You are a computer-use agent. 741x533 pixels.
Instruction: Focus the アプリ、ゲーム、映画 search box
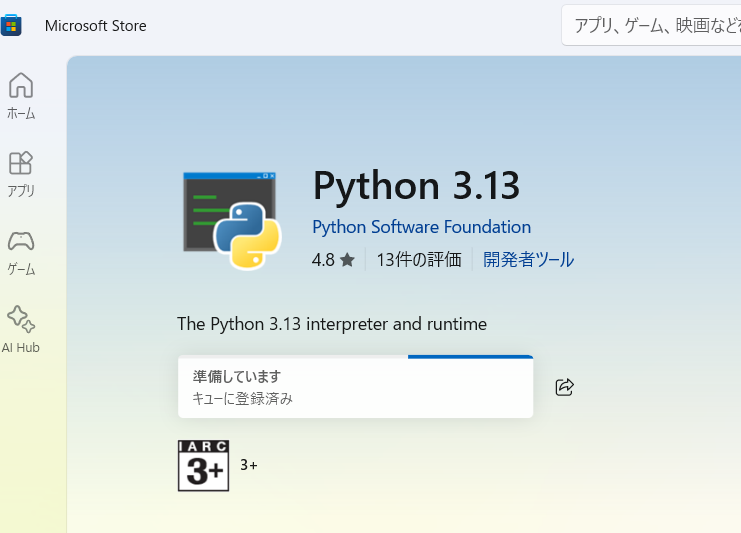point(651,26)
